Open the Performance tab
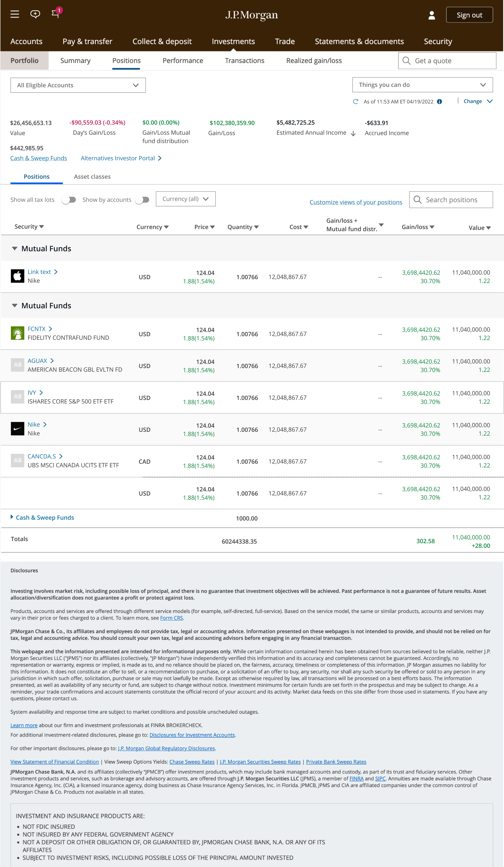Viewport: 504px width, 867px height. pos(183,61)
